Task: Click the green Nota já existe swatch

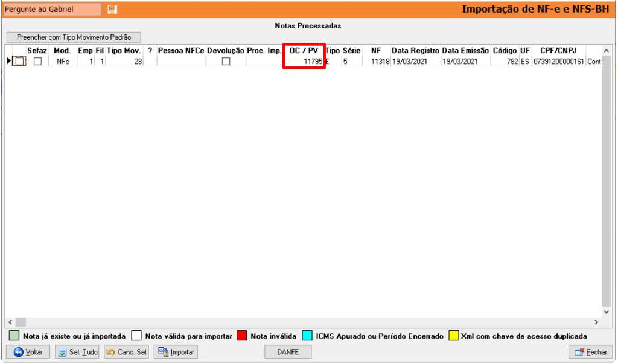Action: click(14, 336)
